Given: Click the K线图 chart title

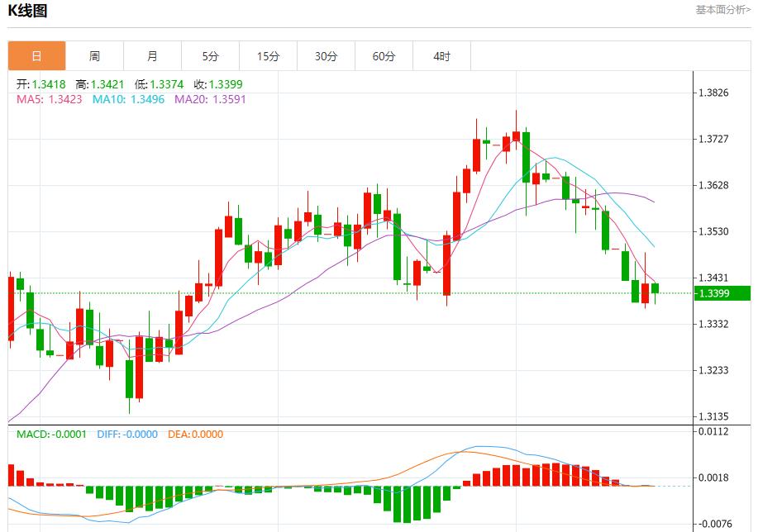Looking at the screenshot, I should pos(27,11).
